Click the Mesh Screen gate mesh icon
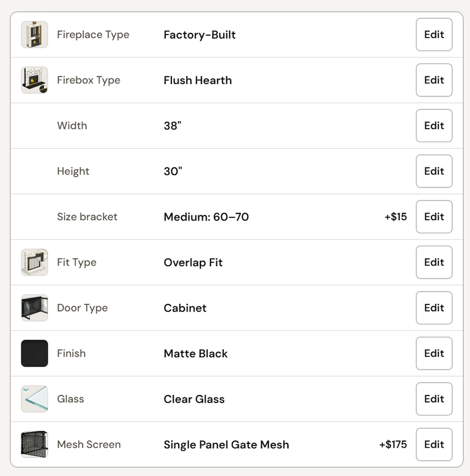This screenshot has height=476, width=470. point(34,444)
